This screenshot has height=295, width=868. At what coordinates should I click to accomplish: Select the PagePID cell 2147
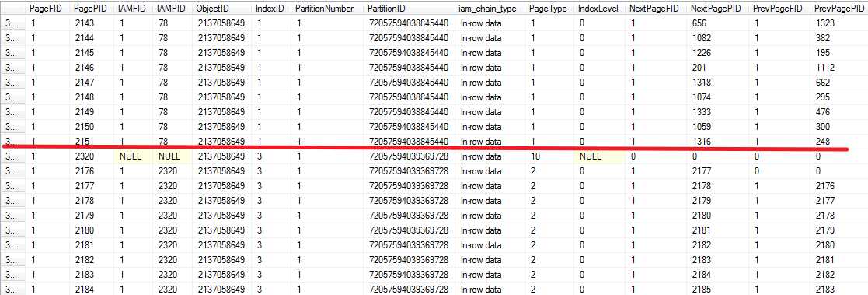point(92,82)
